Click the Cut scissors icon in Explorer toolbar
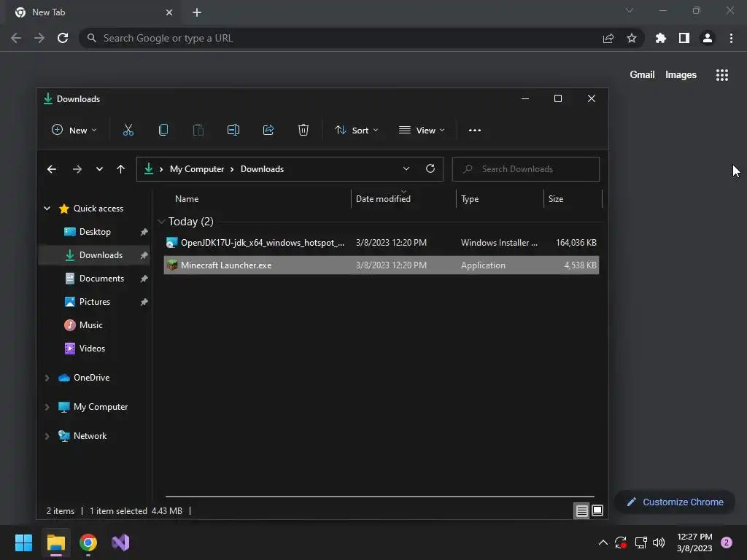 pyautogui.click(x=128, y=130)
